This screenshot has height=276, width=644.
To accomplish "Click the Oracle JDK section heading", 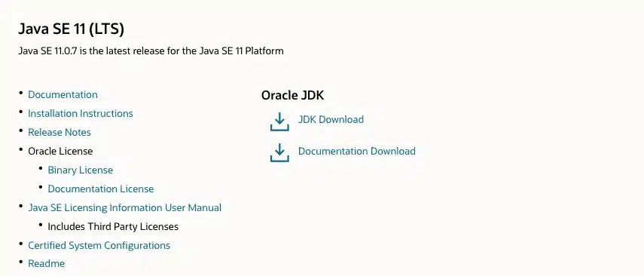I will tap(292, 96).
